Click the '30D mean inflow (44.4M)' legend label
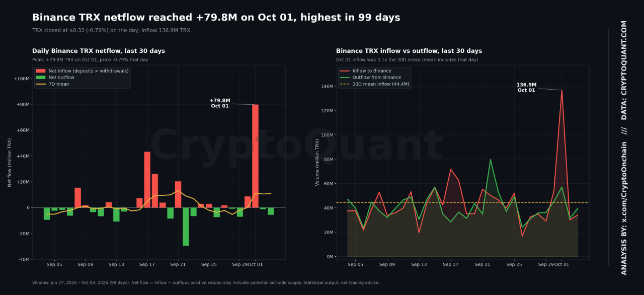 381,84
